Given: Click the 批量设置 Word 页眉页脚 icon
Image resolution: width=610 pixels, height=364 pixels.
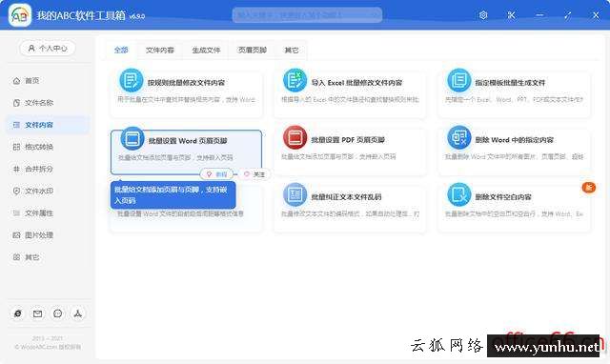Looking at the screenshot, I should tap(132, 138).
